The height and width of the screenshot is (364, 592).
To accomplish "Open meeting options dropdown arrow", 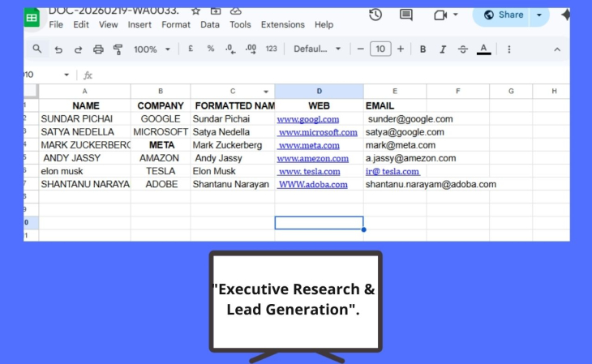I will (x=456, y=15).
